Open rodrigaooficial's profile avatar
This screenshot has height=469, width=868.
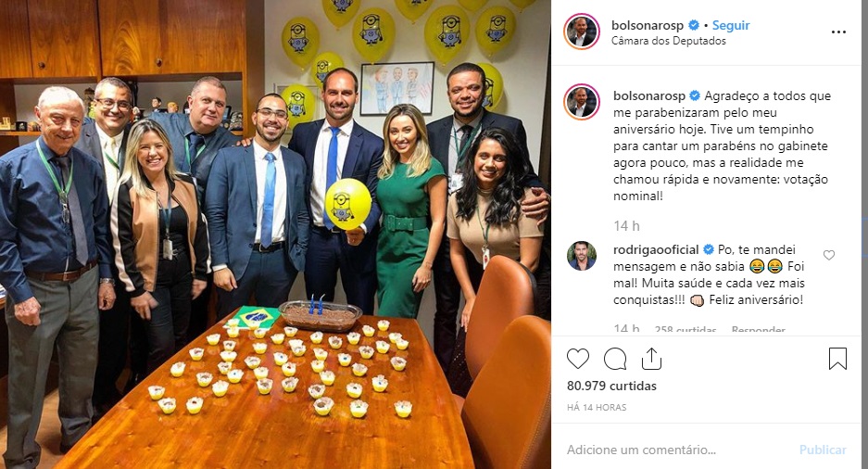click(x=582, y=256)
